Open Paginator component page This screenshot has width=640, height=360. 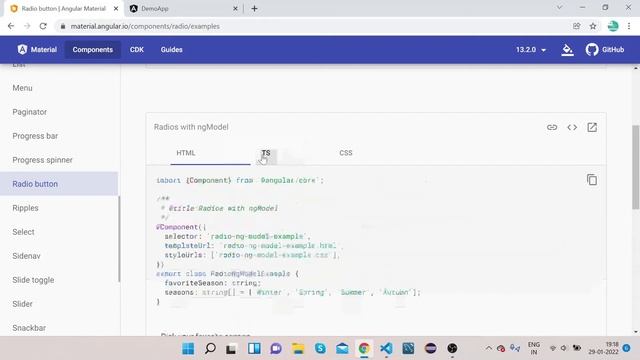click(x=29, y=112)
